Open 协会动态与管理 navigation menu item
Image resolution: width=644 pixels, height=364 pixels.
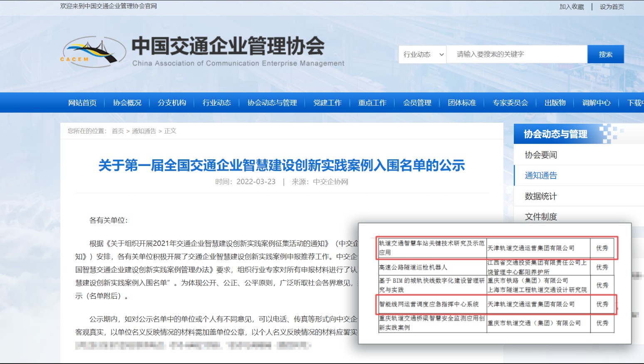pos(272,103)
